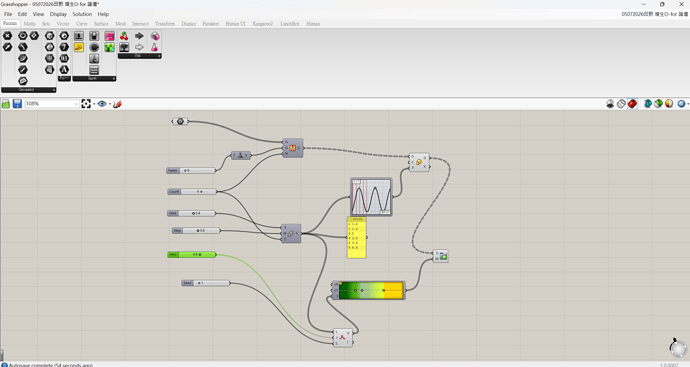Expand the Util panel title bar

[139, 56]
